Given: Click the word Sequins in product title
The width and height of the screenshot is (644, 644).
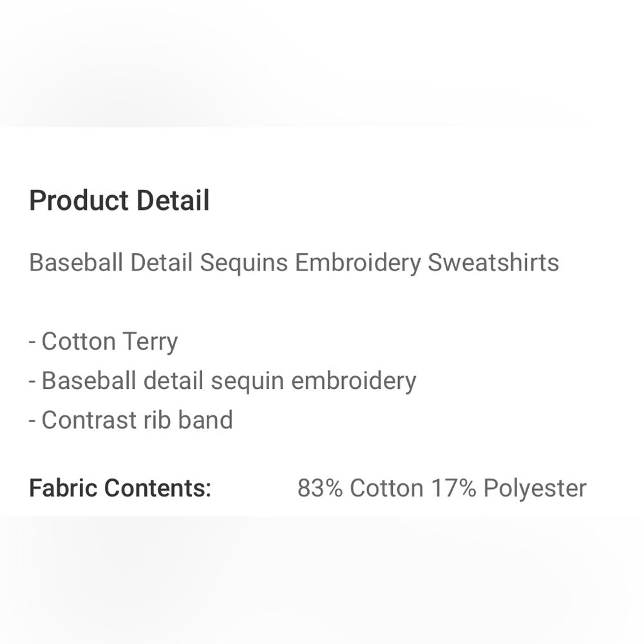Looking at the screenshot, I should (x=243, y=263).
